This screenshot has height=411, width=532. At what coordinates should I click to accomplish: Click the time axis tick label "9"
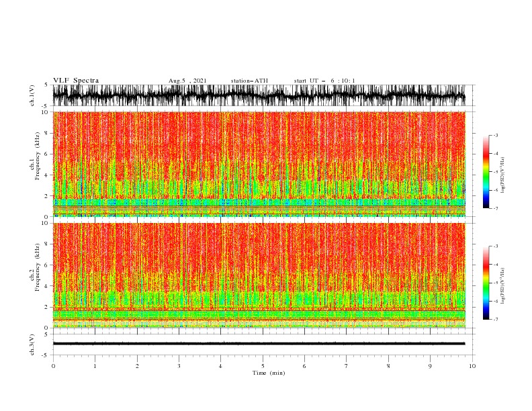pos(430,366)
